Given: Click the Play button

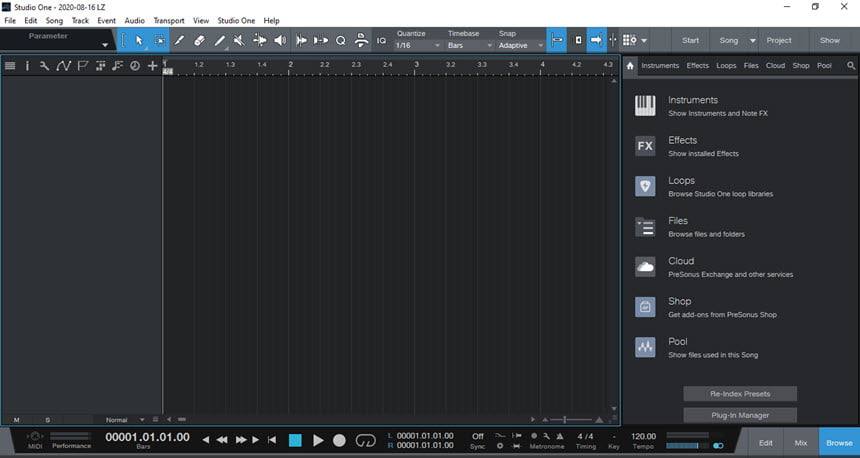Looking at the screenshot, I should [318, 440].
